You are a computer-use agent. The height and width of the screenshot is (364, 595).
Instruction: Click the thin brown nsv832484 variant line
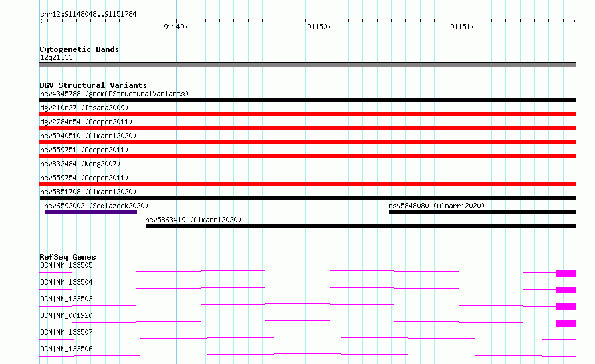click(308, 170)
